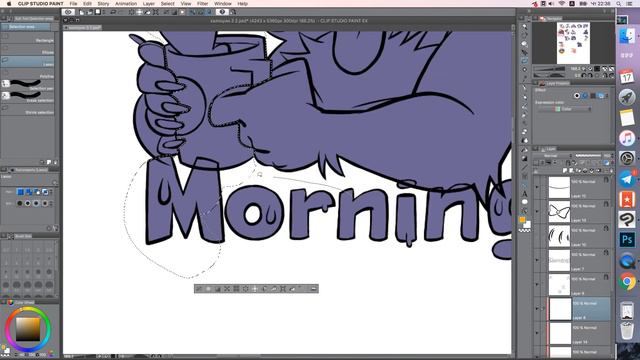The height and width of the screenshot is (360, 640).
Task: Select the highlighted Selection area tool in tool palette
Action: (524, 61)
